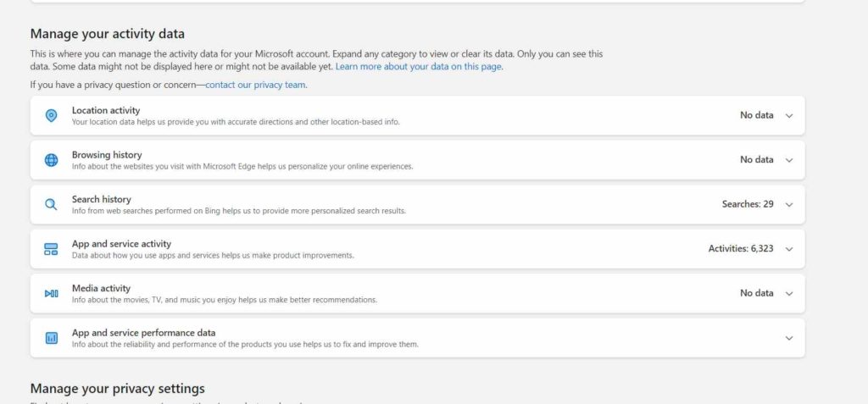868x404 pixels.
Task: Open 'Learn more about your data' link
Action: click(419, 66)
